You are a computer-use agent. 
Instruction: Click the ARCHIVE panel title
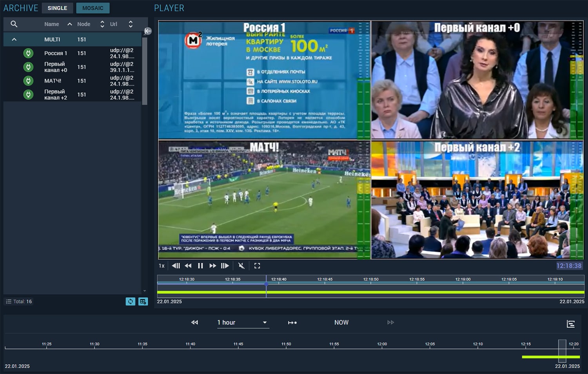[21, 8]
